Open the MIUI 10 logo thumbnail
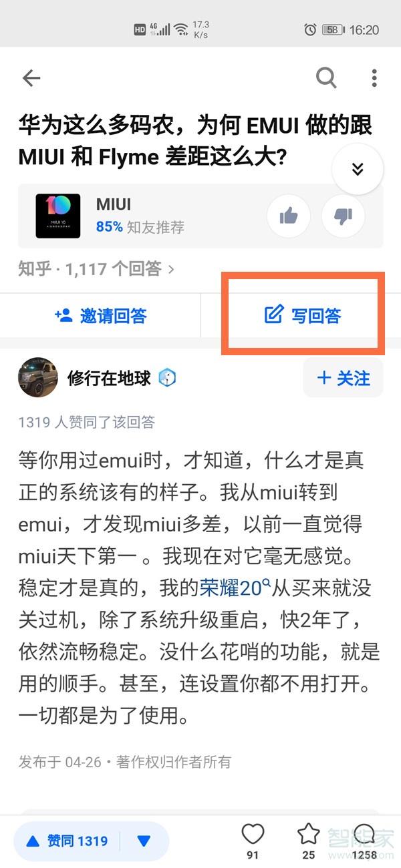Viewport: 401px width, 868px height. tap(58, 216)
